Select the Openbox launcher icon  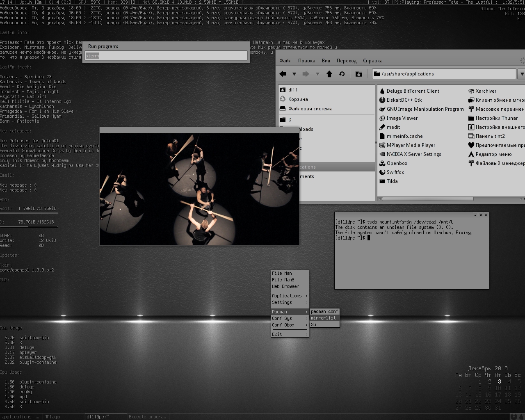pyautogui.click(x=382, y=163)
